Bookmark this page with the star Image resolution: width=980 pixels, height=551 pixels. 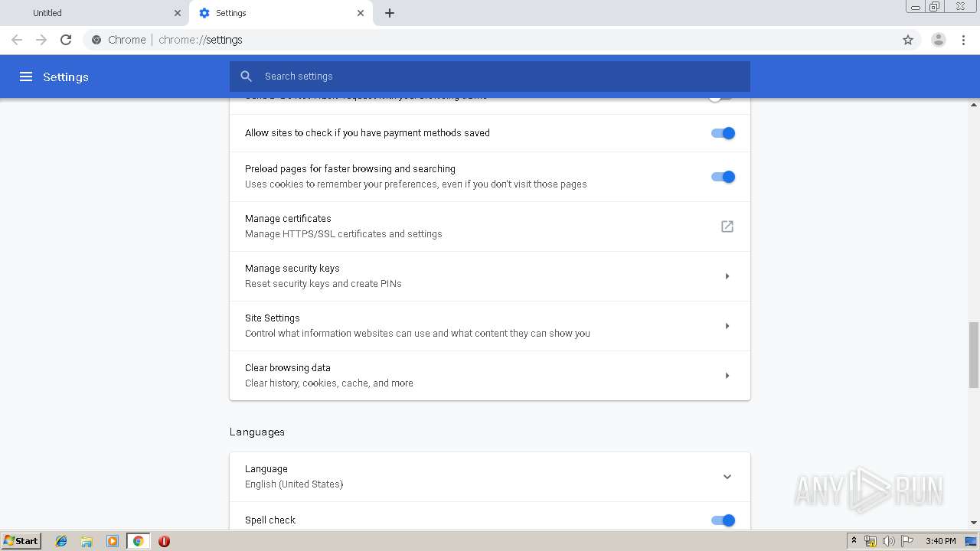(908, 40)
